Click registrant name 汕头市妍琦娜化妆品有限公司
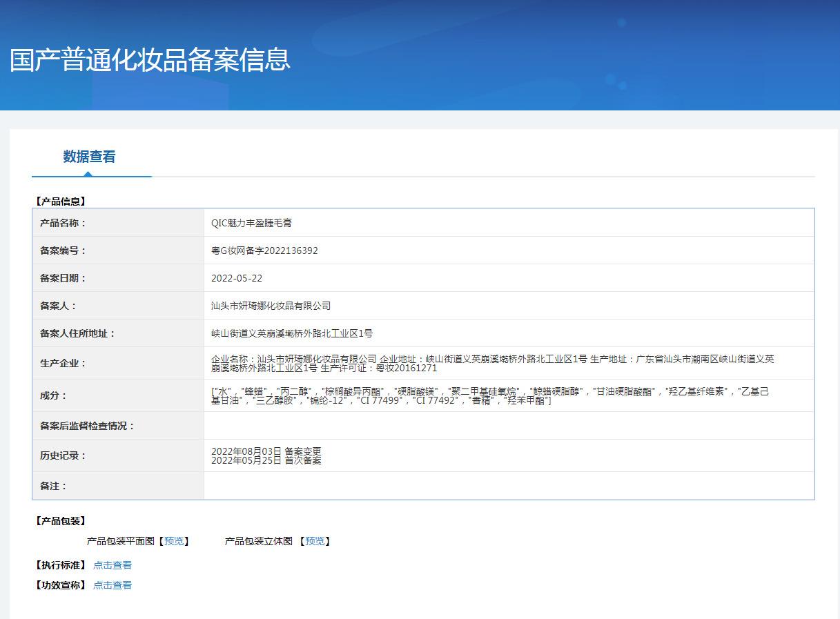This screenshot has width=840, height=619. [271, 306]
